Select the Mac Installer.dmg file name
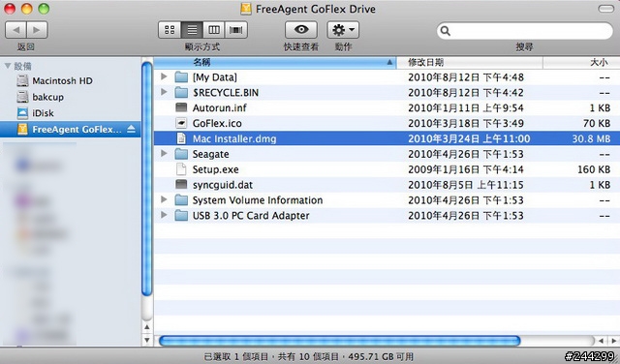620x364 pixels. 234,138
